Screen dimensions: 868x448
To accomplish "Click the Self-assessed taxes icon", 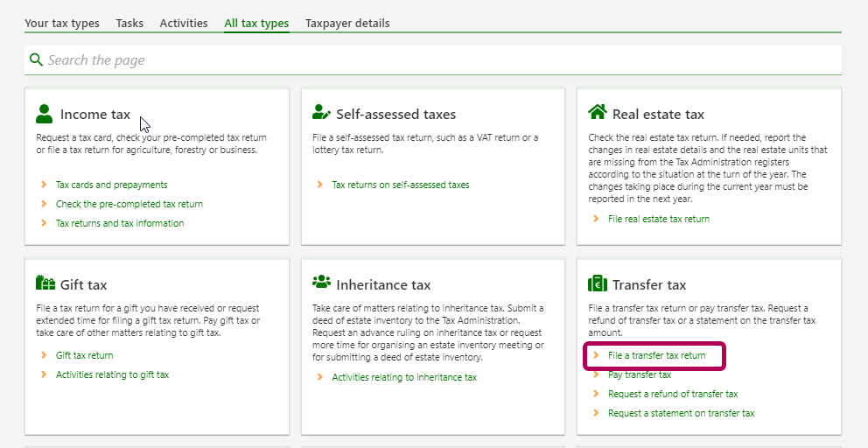I will 321,113.
